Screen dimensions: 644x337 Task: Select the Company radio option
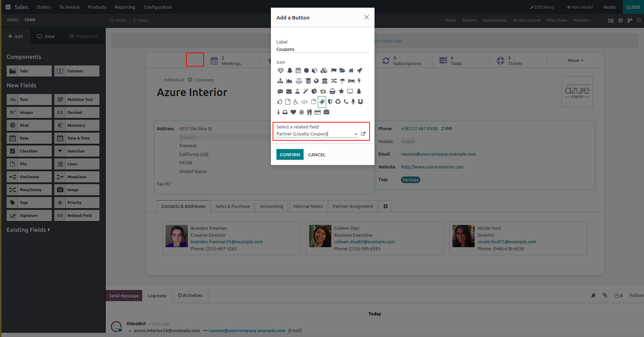pos(190,80)
